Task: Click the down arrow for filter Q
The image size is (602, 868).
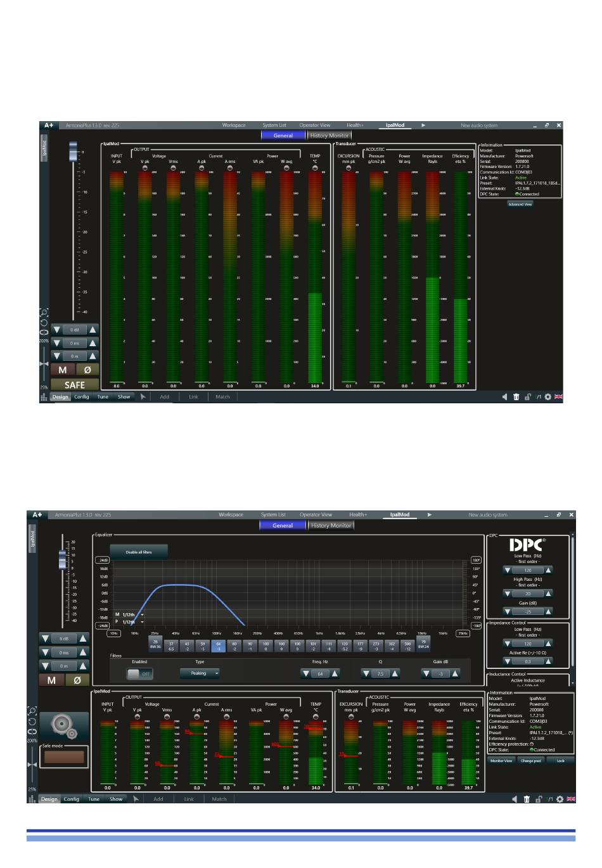Action: pos(366,673)
